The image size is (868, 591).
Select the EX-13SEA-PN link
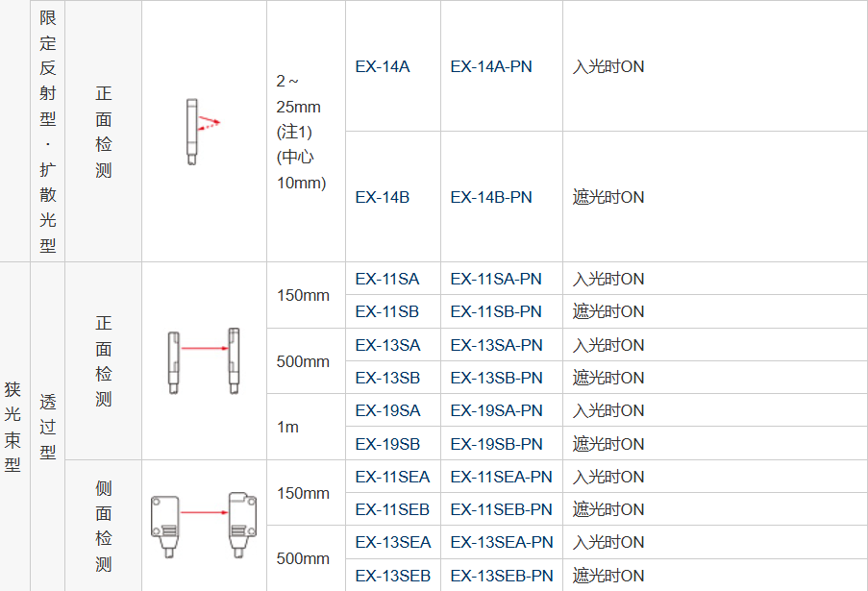point(502,542)
